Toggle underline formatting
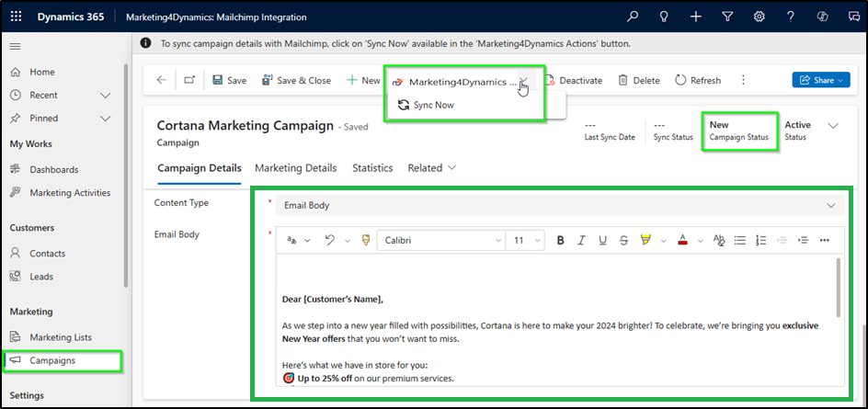 [x=603, y=240]
